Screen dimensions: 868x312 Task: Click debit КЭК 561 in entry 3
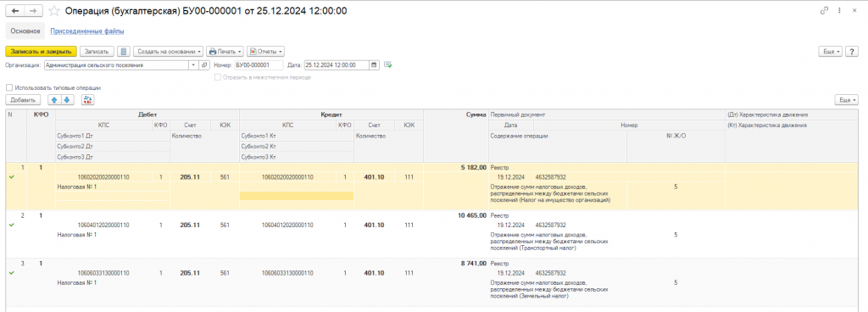click(x=224, y=273)
